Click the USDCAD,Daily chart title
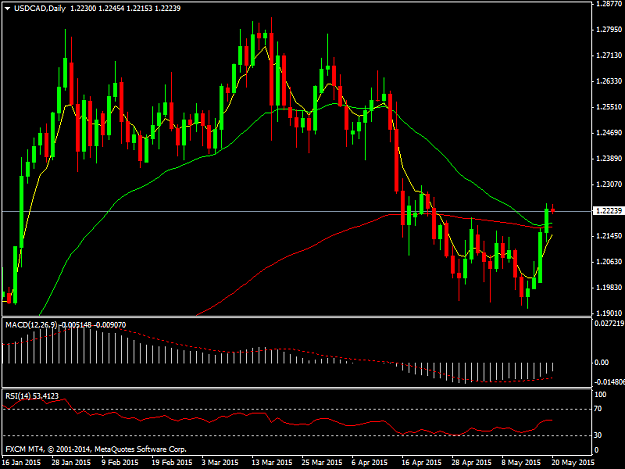Screen dimensions: 625x469 (40, 8)
